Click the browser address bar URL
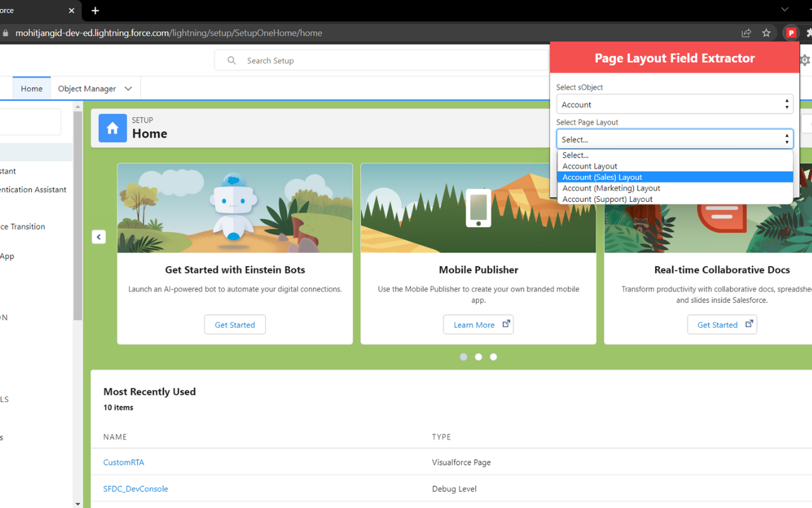The image size is (812, 508). (x=169, y=33)
